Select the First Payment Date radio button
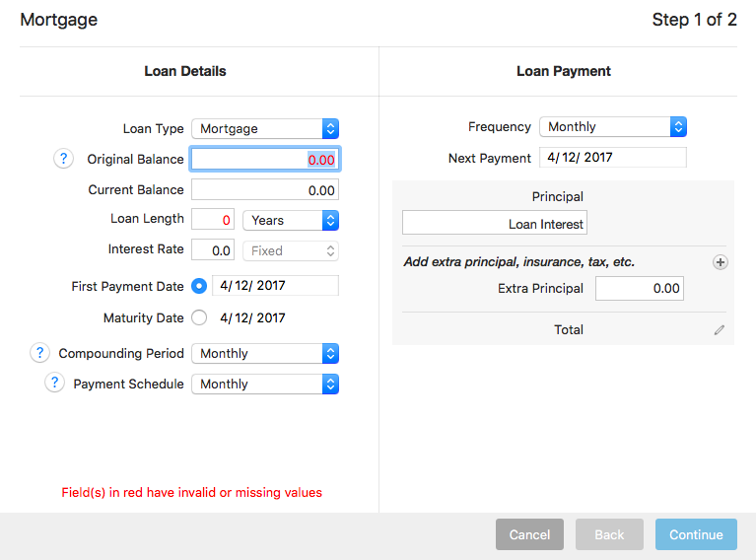 point(200,286)
